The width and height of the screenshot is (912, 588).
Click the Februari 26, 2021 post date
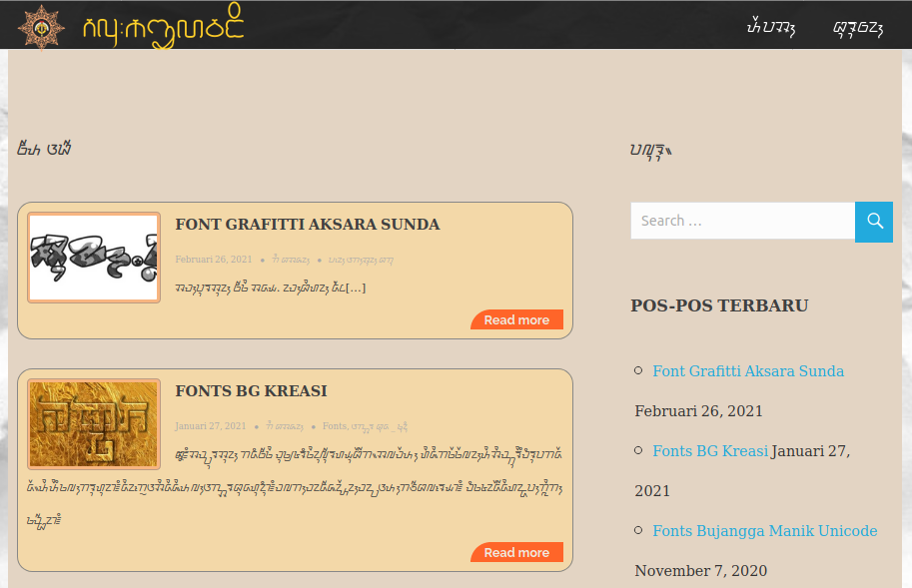point(212,260)
